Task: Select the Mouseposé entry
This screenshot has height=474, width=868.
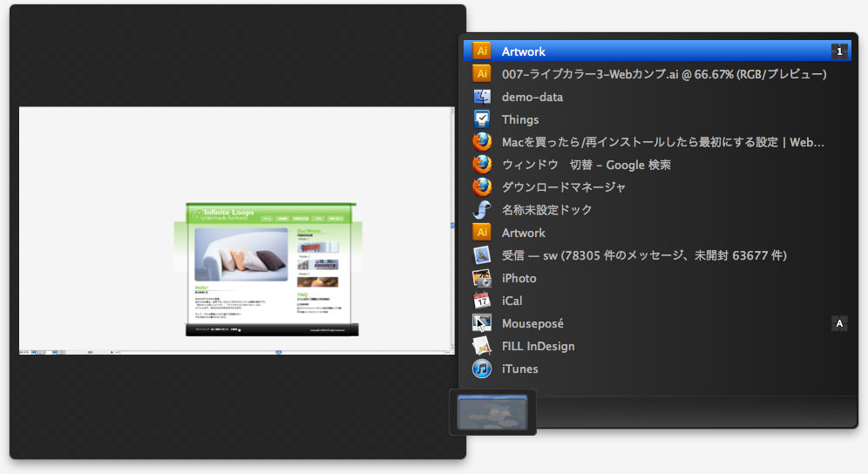Action: [657, 323]
